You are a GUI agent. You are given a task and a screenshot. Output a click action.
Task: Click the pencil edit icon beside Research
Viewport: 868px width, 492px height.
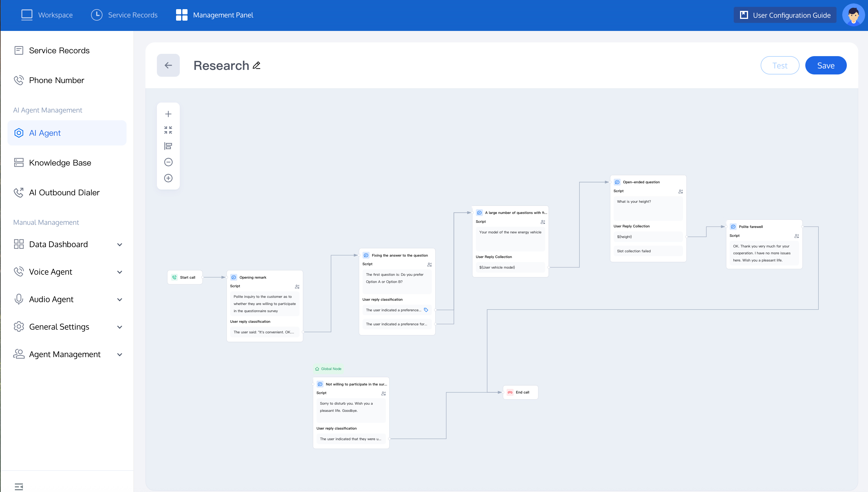[257, 65]
